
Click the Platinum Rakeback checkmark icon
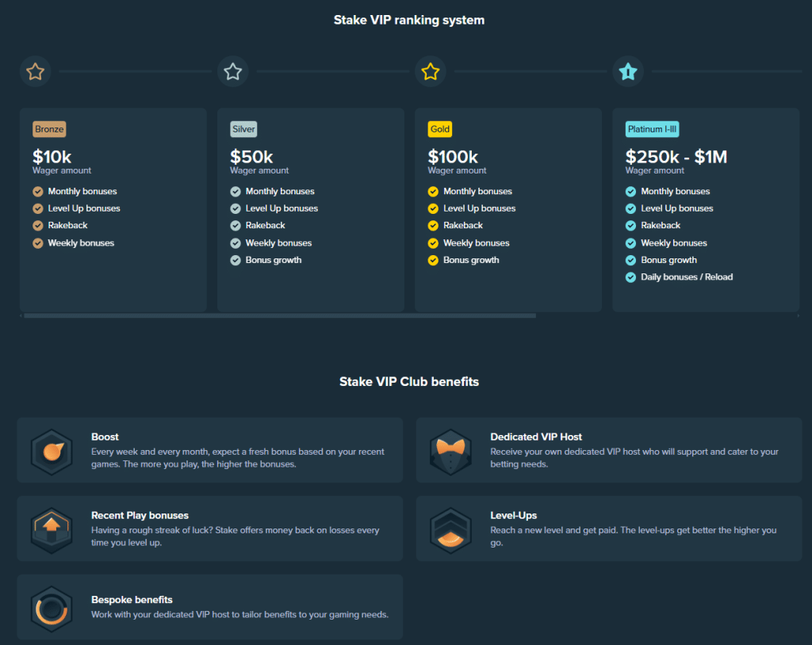[x=630, y=226]
